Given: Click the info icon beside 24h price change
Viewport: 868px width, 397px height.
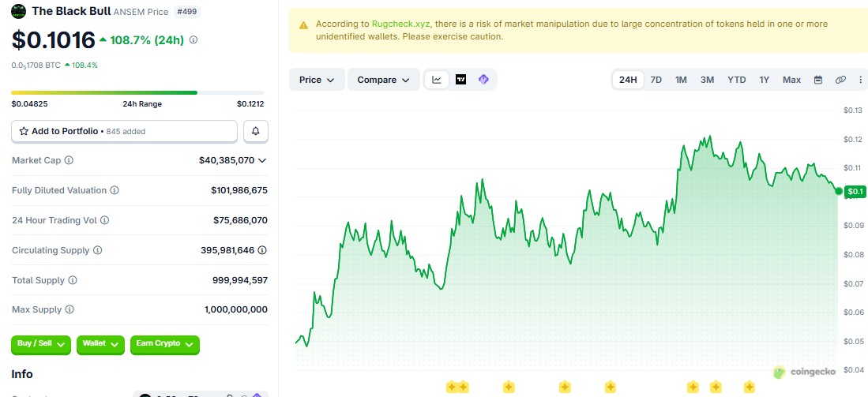Looking at the screenshot, I should (194, 39).
